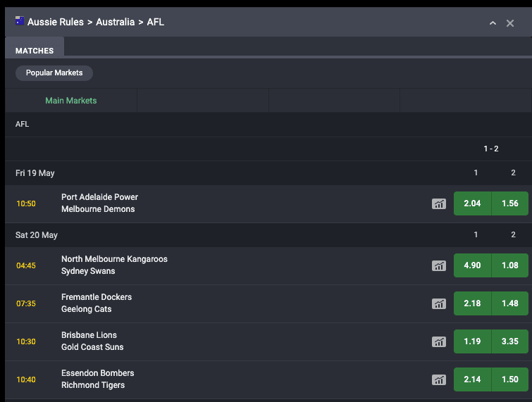Viewport: 532px width, 402px height.
Task: Open the Brisbane Lions vs Gold Coast Suns match
Action: (92, 341)
